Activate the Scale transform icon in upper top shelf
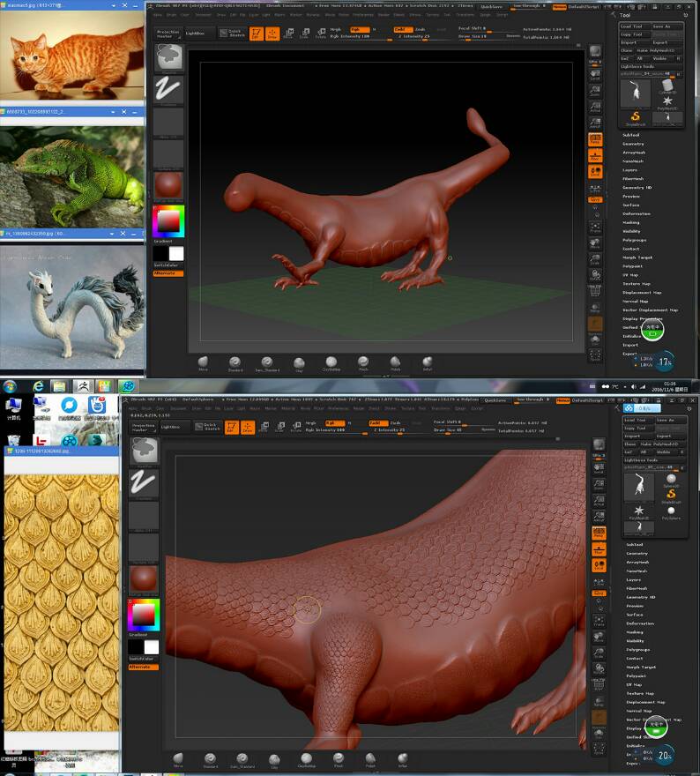700x776 pixels. click(305, 34)
